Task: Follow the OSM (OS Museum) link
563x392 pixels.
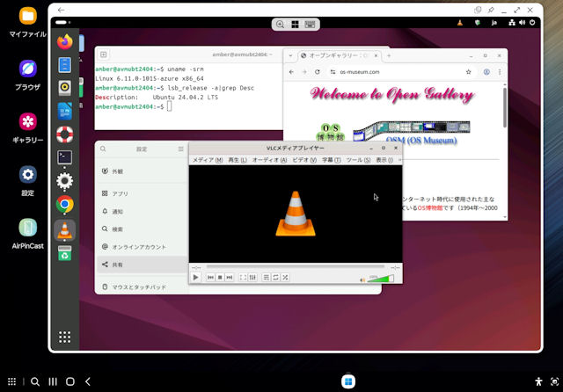Action: pyautogui.click(x=421, y=140)
